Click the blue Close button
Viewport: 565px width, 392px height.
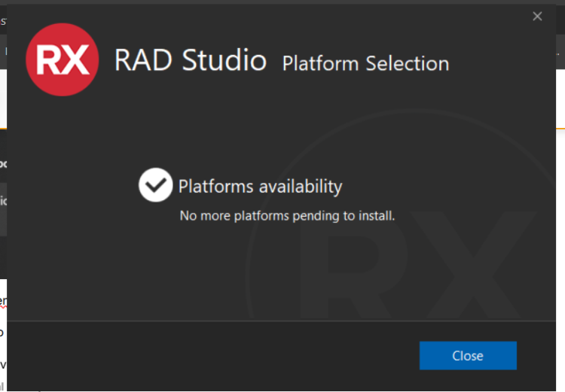click(468, 356)
